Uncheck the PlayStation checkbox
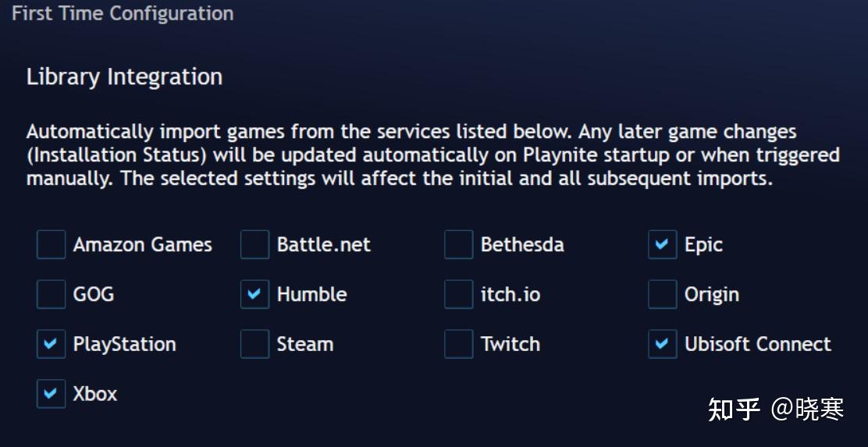Image resolution: width=868 pixels, height=447 pixels. (x=51, y=344)
